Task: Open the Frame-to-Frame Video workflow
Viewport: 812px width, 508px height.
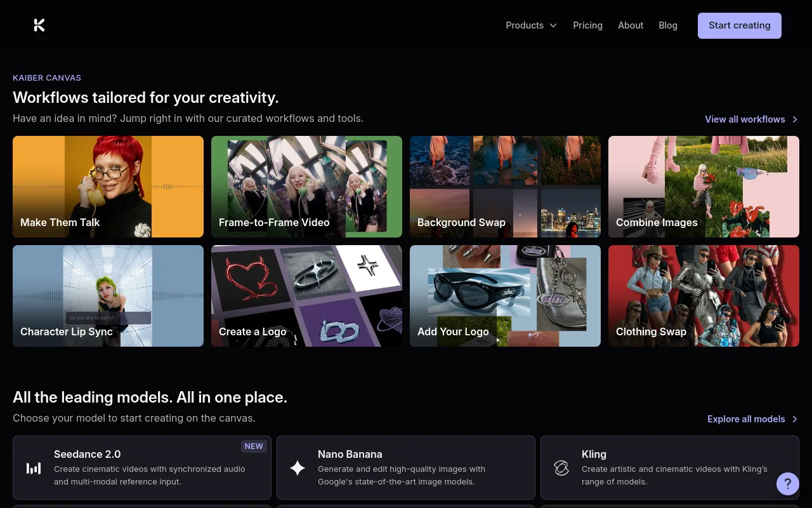Action: pos(306,187)
